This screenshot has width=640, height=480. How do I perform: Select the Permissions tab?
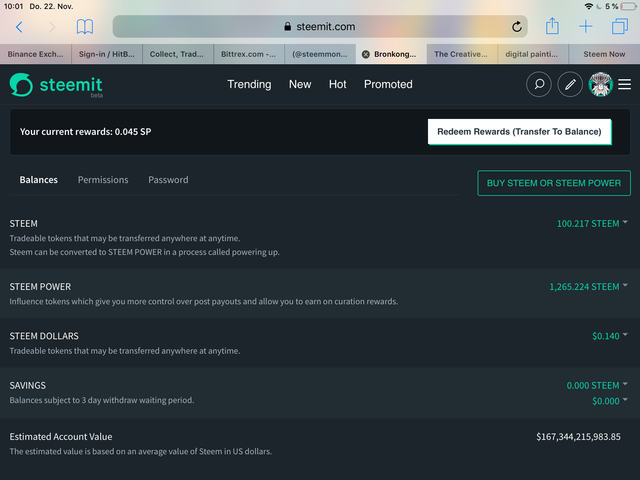103,180
